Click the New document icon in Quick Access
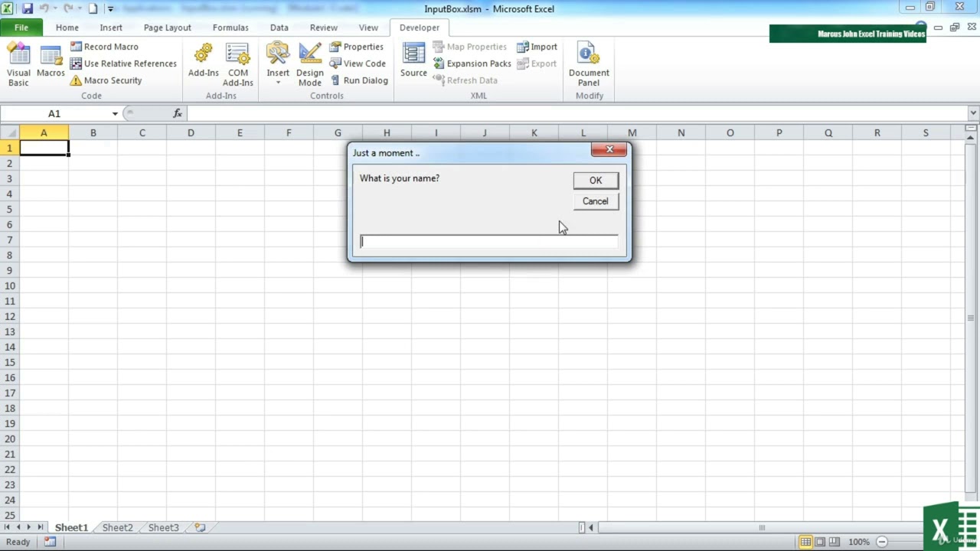Screen dimensions: 980x551 93,8
